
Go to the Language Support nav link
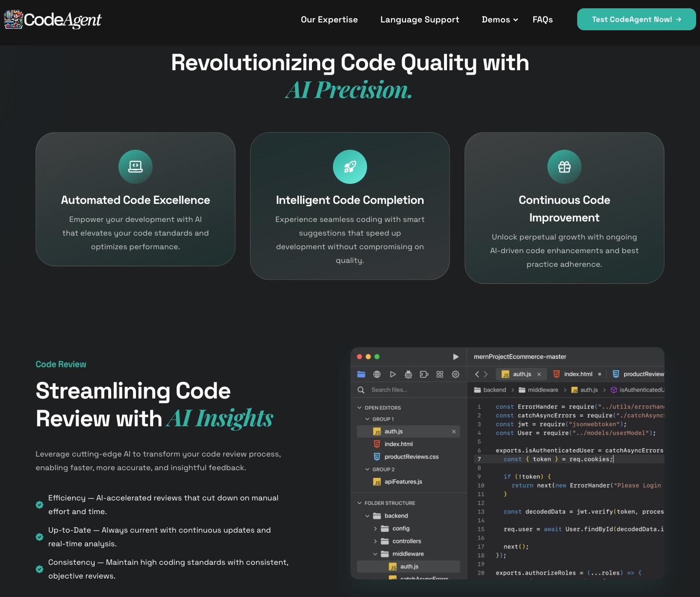(x=420, y=20)
